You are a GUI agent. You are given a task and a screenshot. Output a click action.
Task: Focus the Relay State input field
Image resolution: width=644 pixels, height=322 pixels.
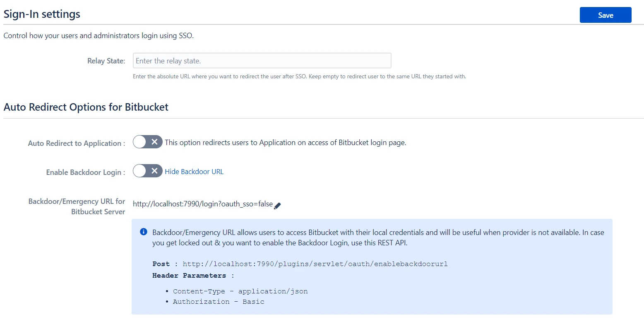(x=262, y=61)
